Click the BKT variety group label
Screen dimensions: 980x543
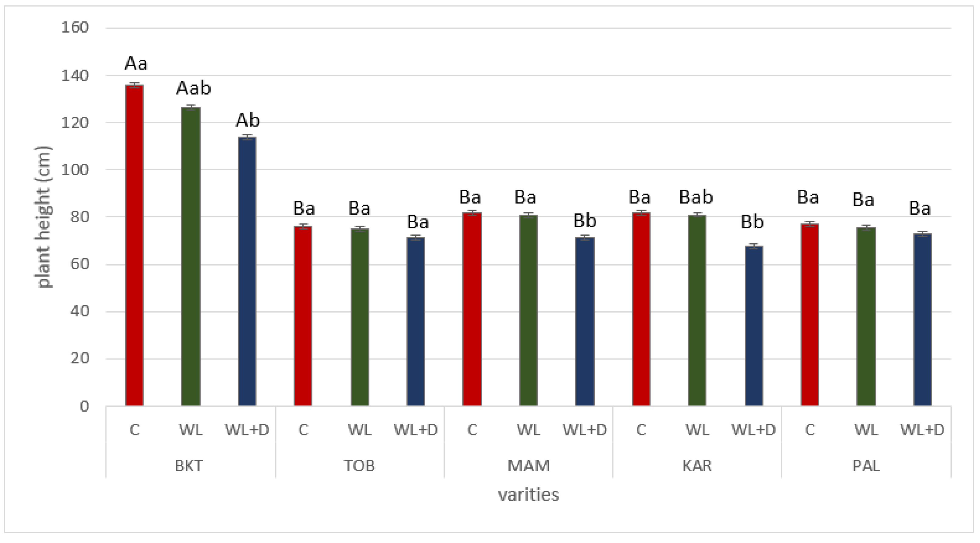(x=189, y=466)
